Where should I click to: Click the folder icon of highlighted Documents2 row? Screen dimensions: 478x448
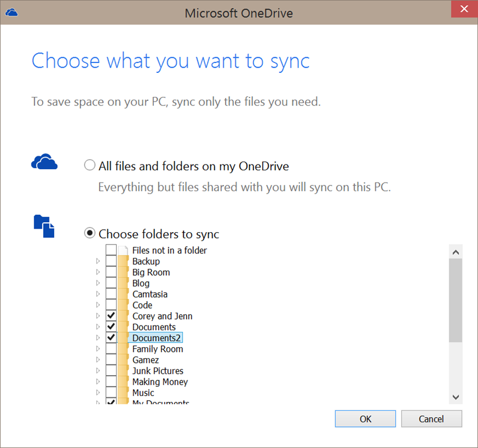coord(123,338)
